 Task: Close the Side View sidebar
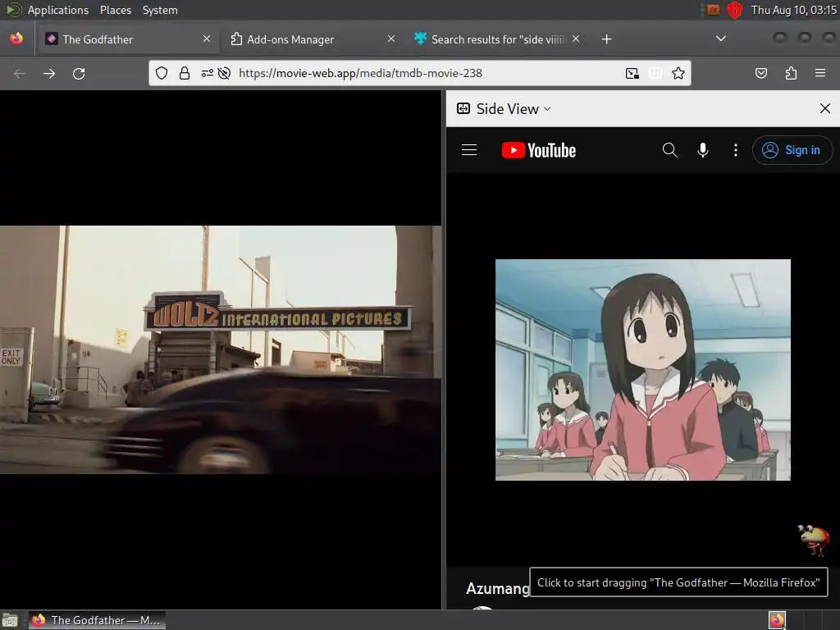tap(825, 109)
